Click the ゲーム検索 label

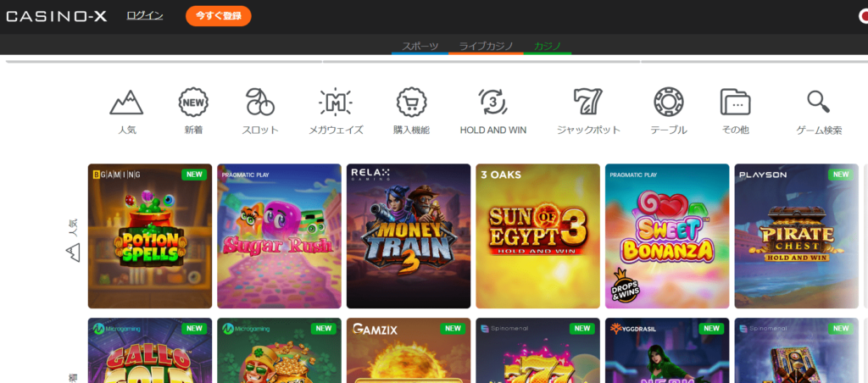819,130
